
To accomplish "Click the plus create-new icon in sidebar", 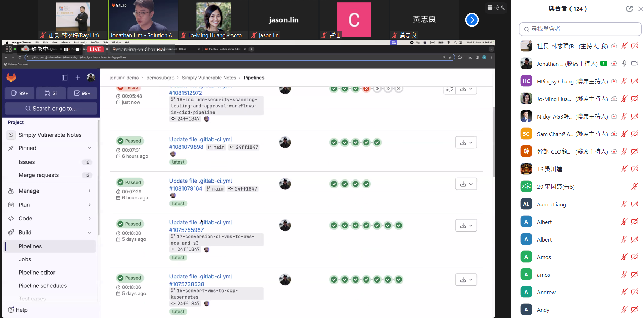I will [x=78, y=78].
